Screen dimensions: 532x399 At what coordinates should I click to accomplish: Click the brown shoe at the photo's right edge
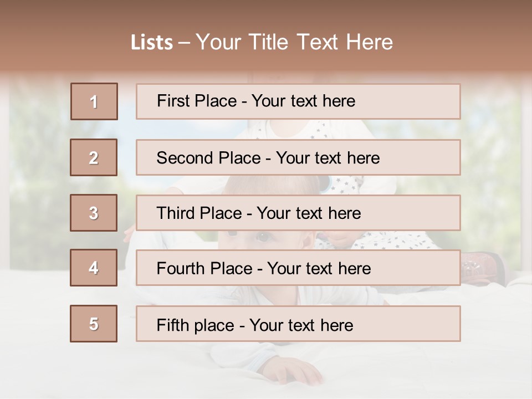481,266
